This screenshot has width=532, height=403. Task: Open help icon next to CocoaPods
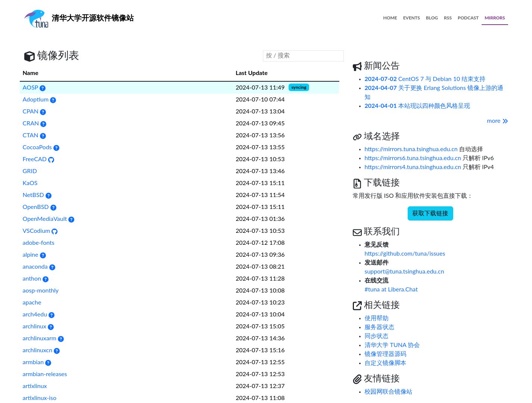pyautogui.click(x=56, y=148)
